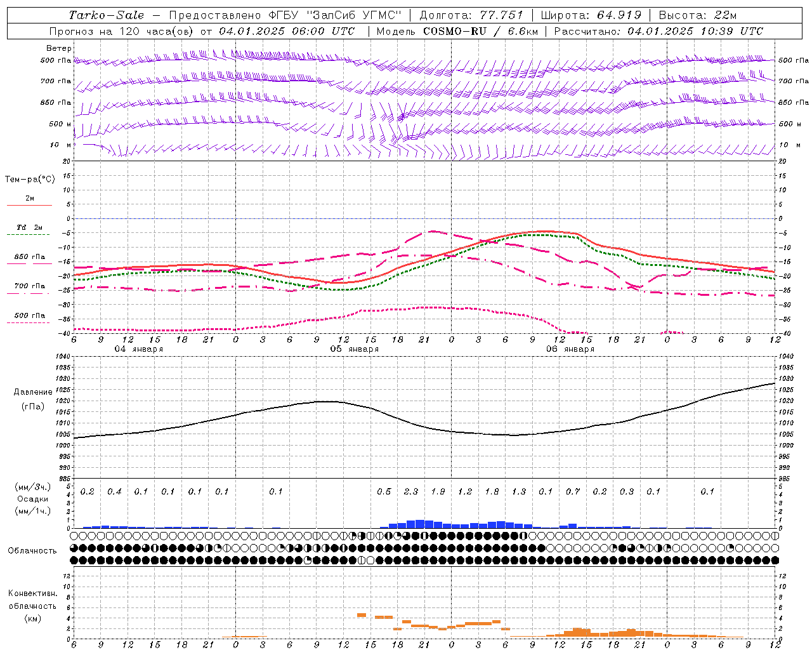Image resolution: width=812 pixels, height=650 pixels.
Task: Click the 1.2 precipitation value
Action: [465, 491]
